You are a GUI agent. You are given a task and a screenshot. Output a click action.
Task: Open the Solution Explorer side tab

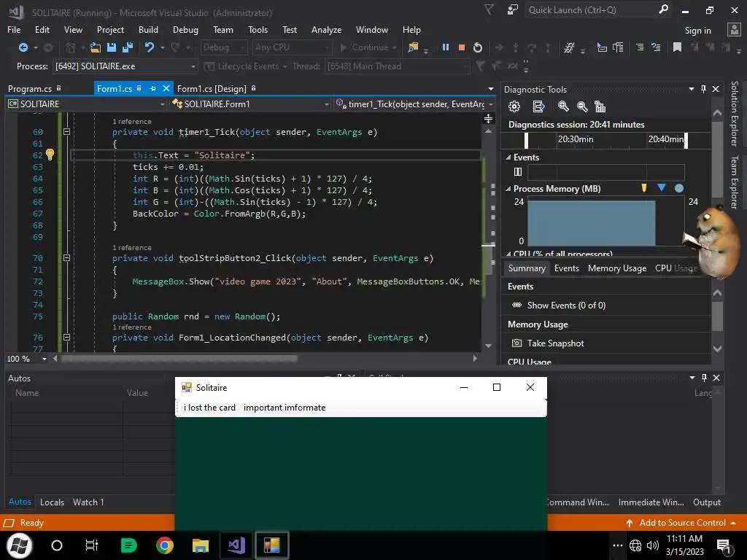(734, 113)
